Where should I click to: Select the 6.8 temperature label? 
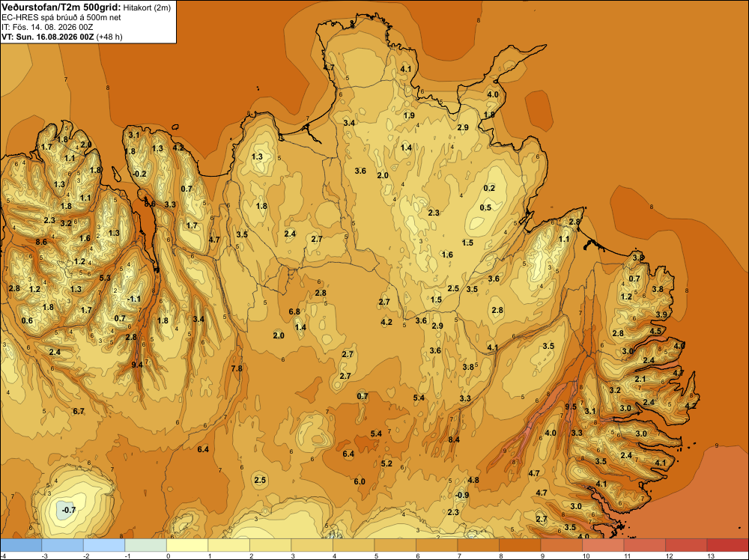(294, 311)
